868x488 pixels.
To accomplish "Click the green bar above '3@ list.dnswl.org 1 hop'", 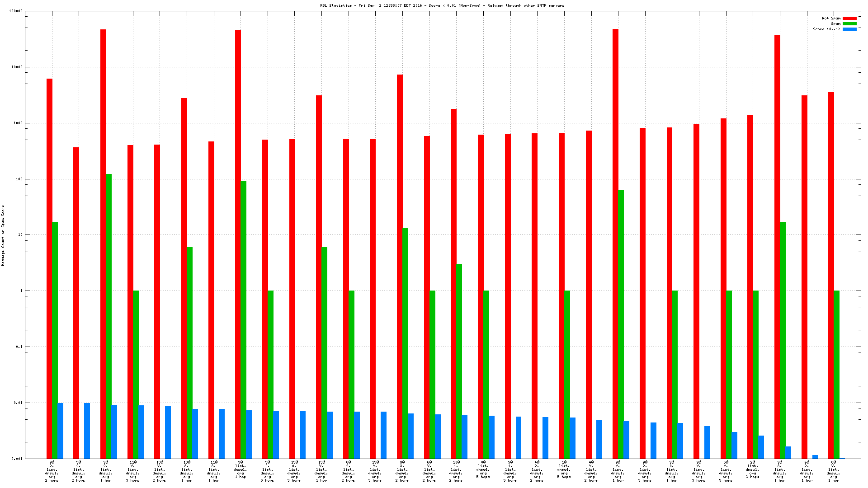I will click(243, 316).
